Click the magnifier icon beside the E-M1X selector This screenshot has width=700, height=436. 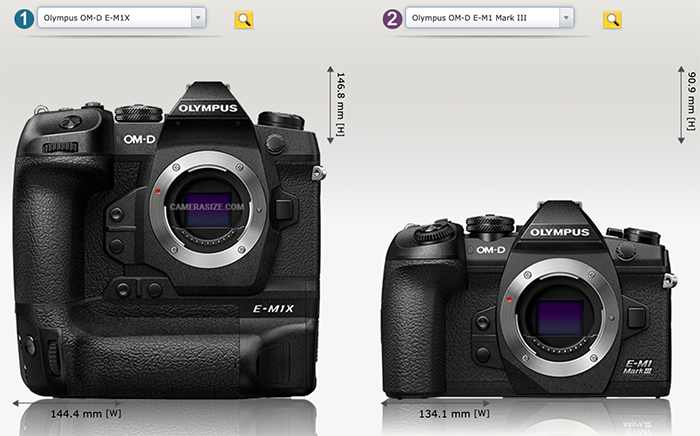pos(243,19)
